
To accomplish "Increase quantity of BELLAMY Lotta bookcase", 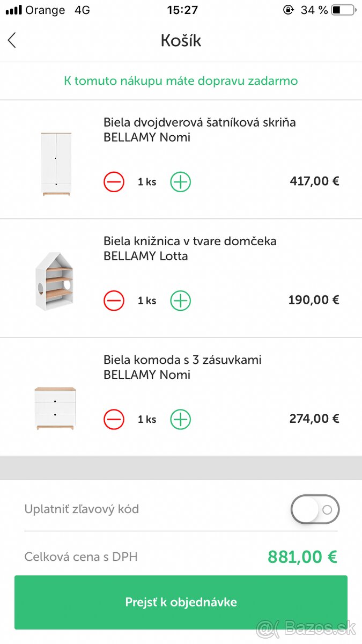I will click(180, 300).
